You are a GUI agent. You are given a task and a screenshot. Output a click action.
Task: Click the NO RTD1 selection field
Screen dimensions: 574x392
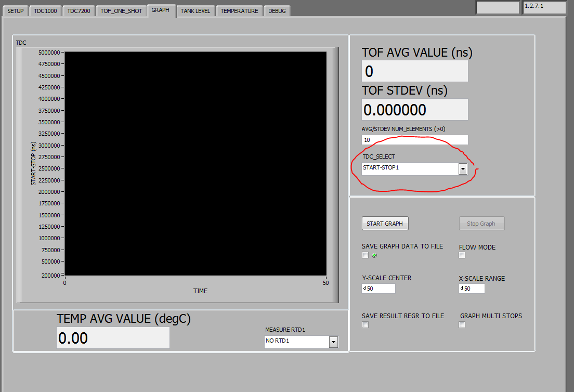point(296,342)
